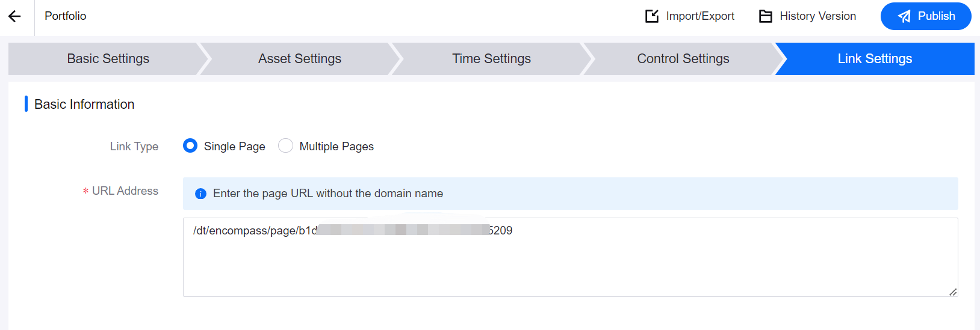Screen dimensions: 980x330
Task: Focus the URL Address text area
Action: (569, 264)
